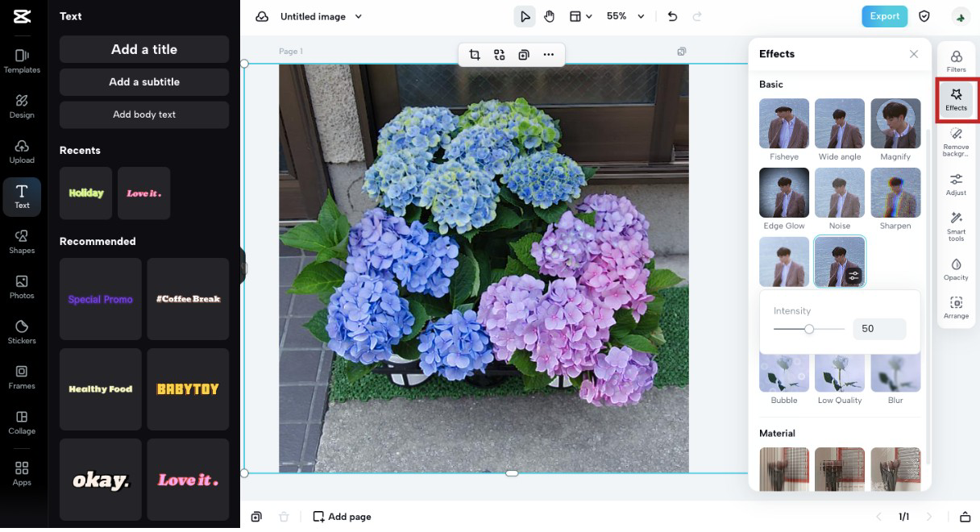Open more options in floating toolbar

coord(549,55)
